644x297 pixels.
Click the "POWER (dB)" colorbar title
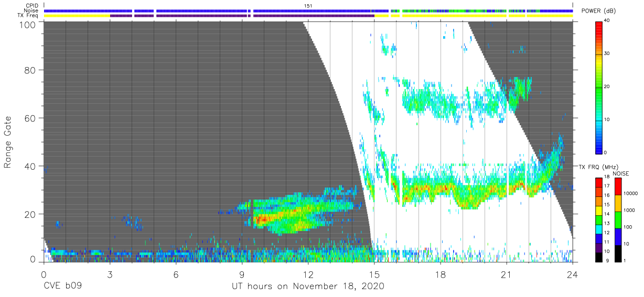597,12
